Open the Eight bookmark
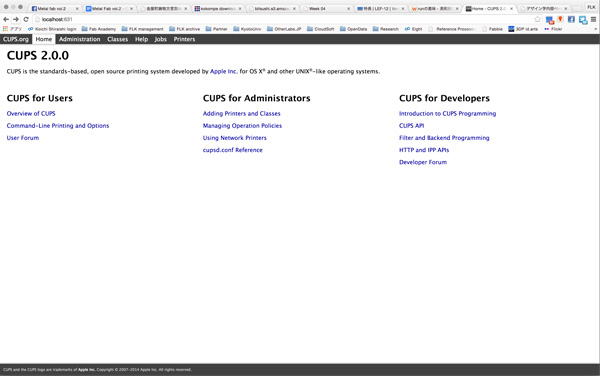Screen dimensions: 600x376 (414, 29)
